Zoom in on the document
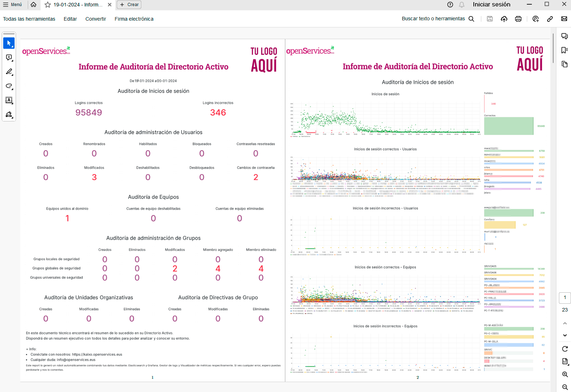This screenshot has height=392, width=571. pyautogui.click(x=565, y=374)
